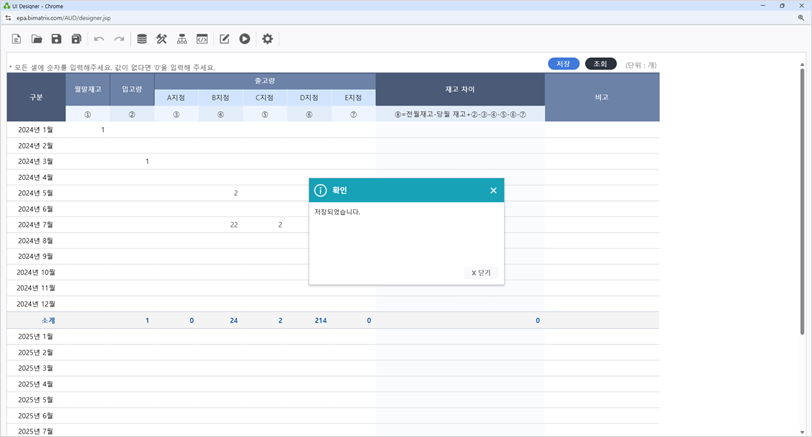
Task: Open the code view window icon
Action: (x=202, y=39)
